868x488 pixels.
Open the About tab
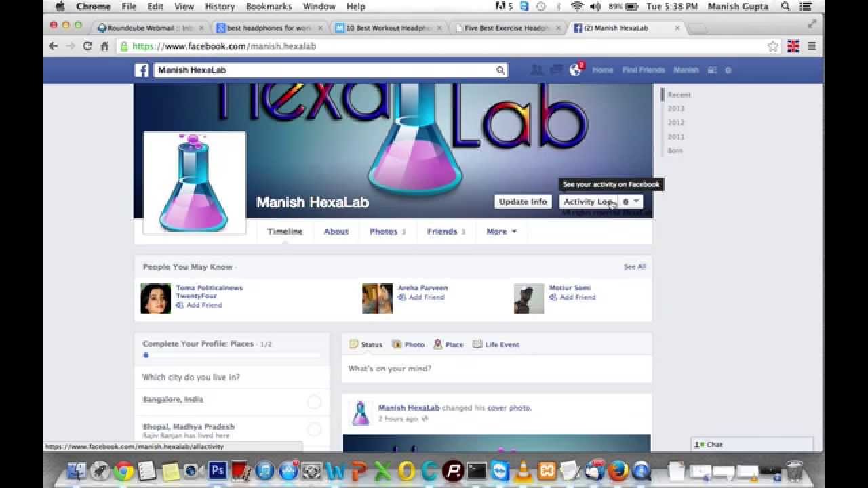pyautogui.click(x=336, y=231)
